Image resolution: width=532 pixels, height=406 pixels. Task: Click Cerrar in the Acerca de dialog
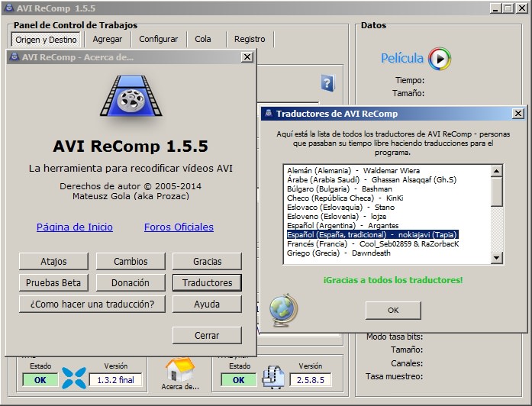tap(208, 336)
